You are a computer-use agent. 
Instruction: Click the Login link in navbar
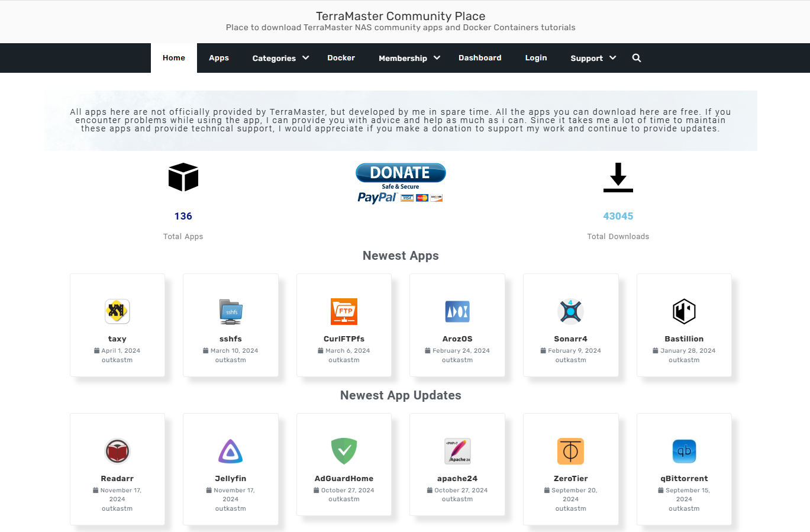(x=536, y=58)
